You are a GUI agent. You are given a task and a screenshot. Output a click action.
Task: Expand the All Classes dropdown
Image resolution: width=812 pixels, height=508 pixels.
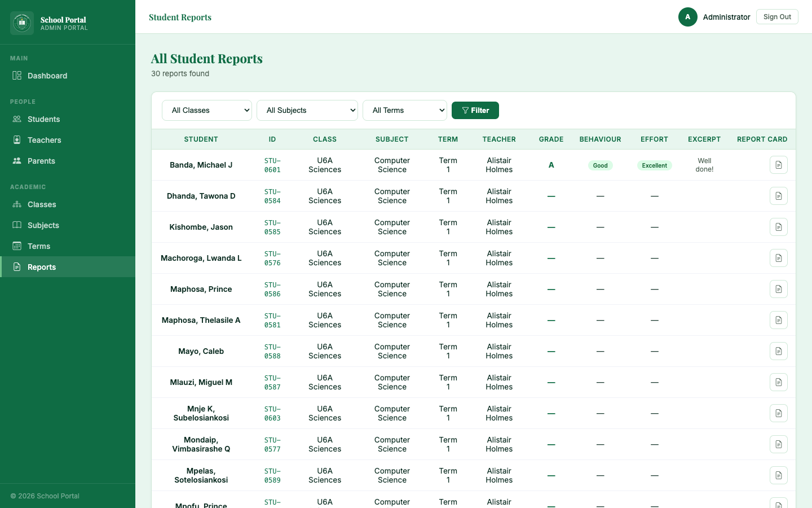click(207, 111)
